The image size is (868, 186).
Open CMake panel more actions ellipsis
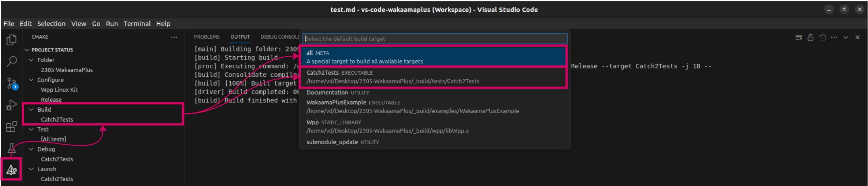pyautogui.click(x=174, y=37)
